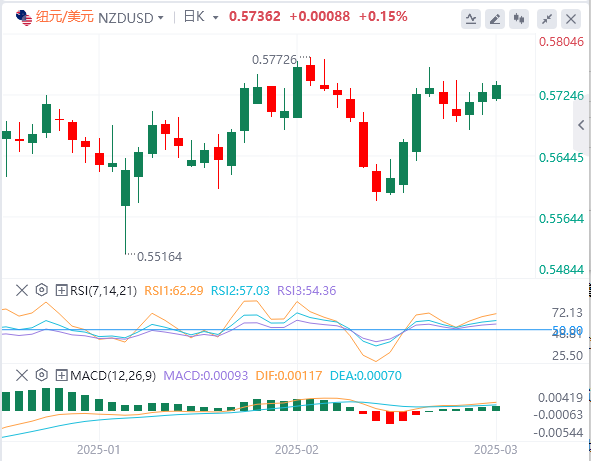Screen dimensions: 591x461
Task: Click the 0.57246 price axis label
Action: pos(561,96)
